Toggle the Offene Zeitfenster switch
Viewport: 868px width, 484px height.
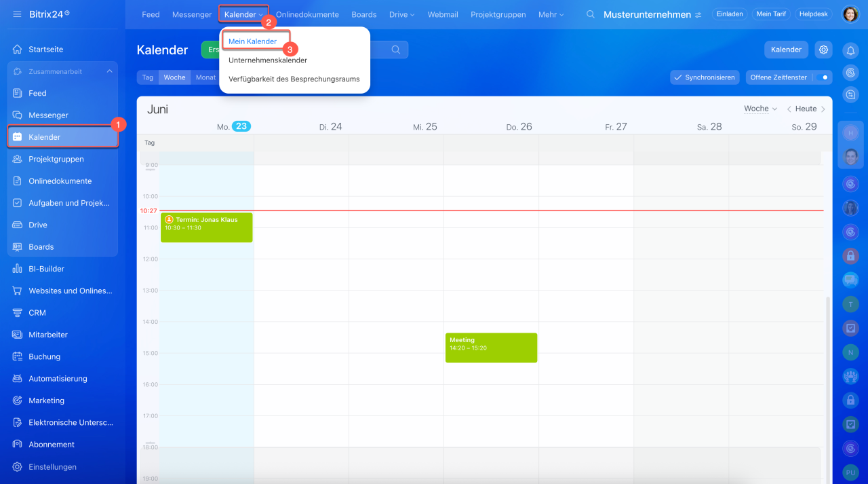click(x=821, y=77)
